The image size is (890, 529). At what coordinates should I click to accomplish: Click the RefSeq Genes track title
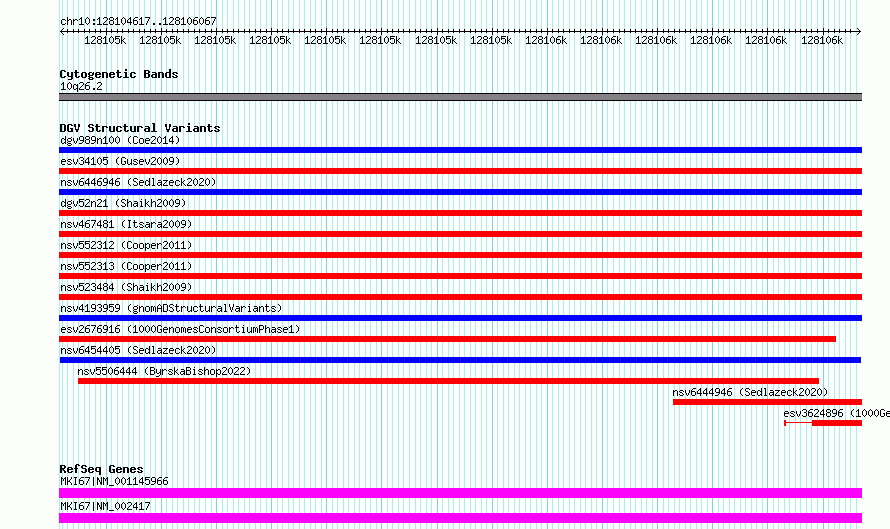click(101, 469)
